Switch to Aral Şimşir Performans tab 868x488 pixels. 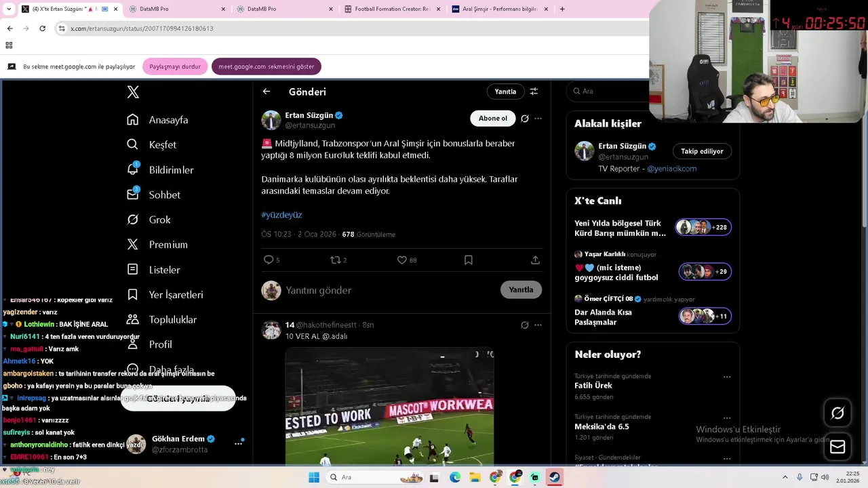(x=500, y=9)
